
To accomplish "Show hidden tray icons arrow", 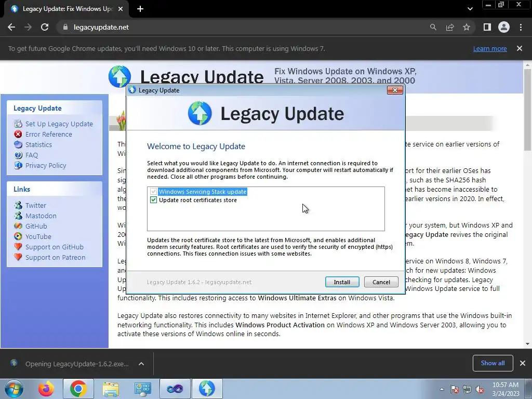I will (442, 389).
